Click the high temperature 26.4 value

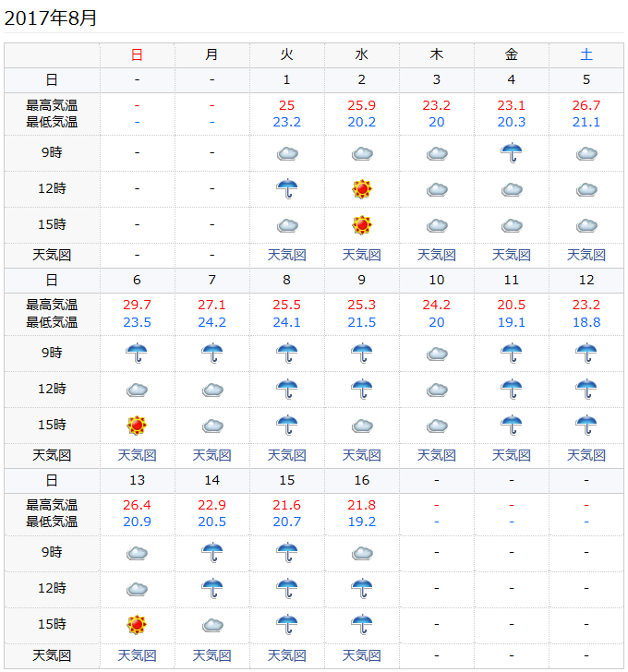[137, 505]
